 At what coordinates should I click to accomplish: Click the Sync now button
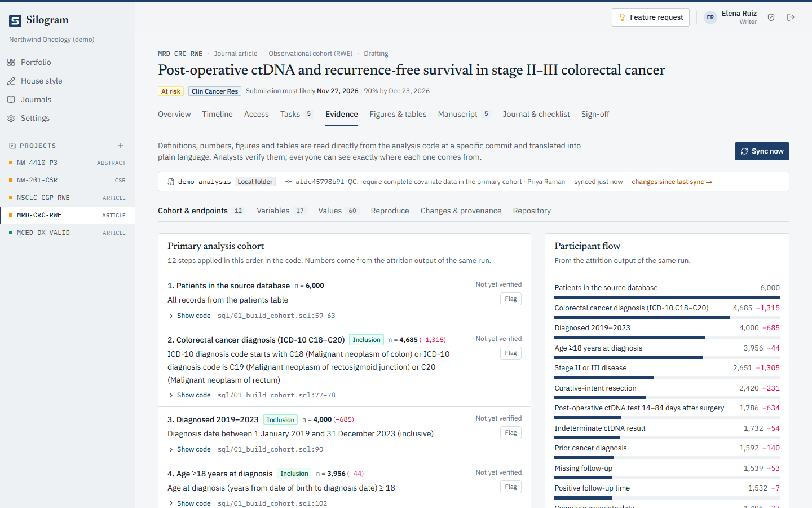[762, 151]
